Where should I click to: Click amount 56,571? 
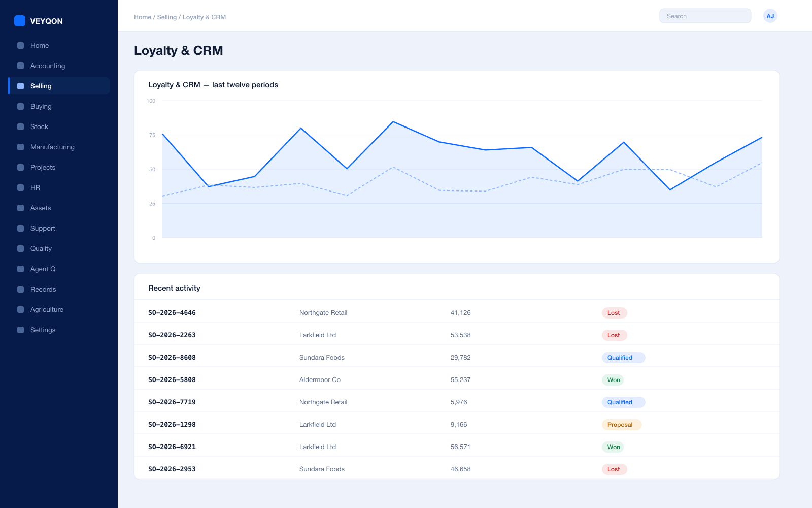460,447
